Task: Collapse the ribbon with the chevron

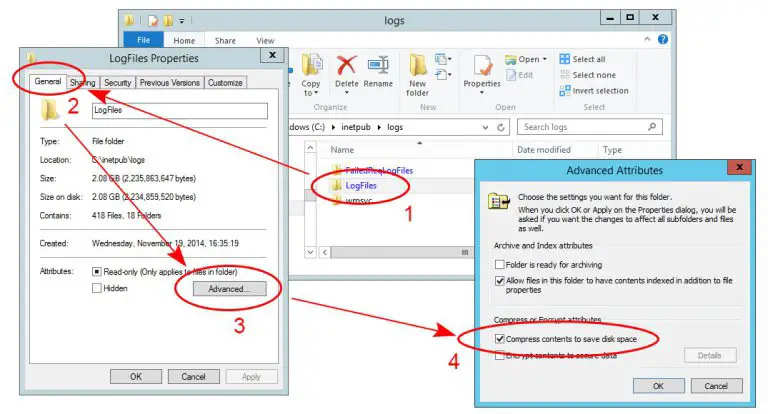Action: 647,39
